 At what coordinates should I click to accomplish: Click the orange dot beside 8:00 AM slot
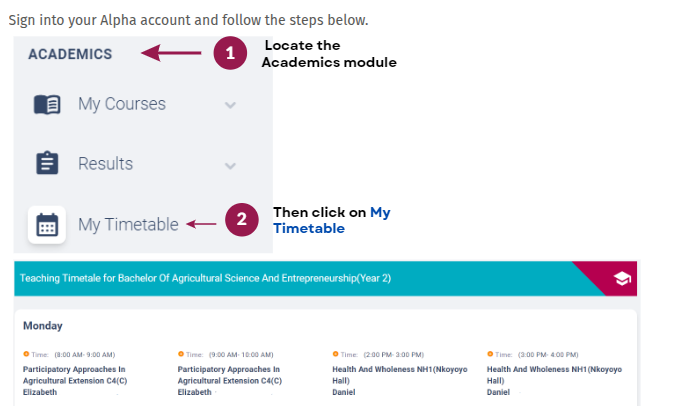(26, 353)
